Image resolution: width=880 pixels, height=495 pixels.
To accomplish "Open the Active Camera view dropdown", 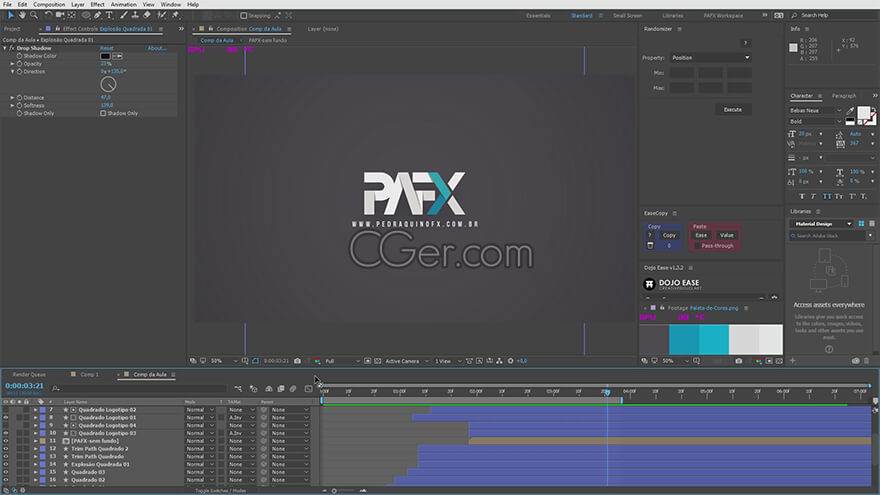I will click(406, 361).
